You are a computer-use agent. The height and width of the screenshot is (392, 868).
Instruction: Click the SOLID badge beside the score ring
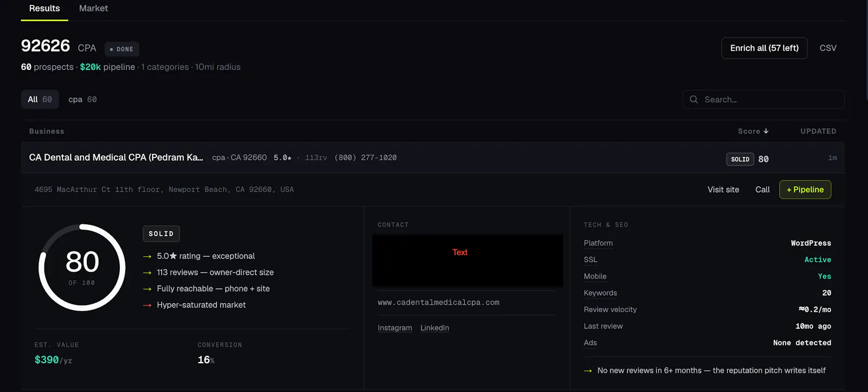(161, 234)
